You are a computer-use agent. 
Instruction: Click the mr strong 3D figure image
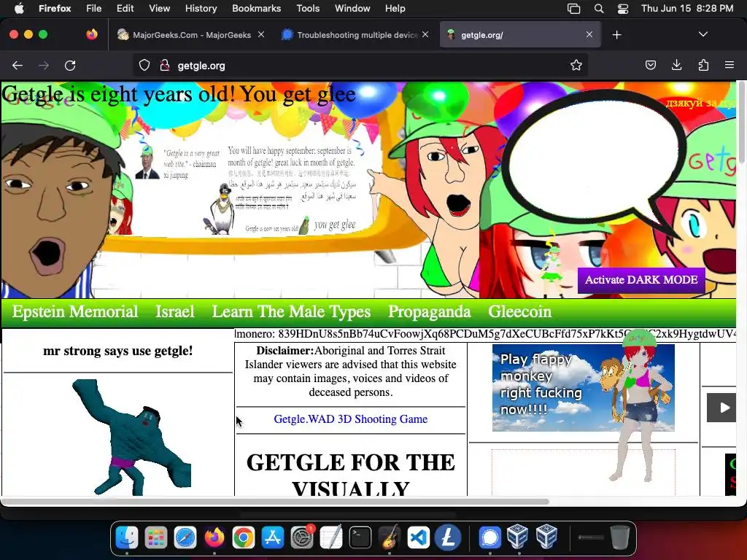coord(132,437)
